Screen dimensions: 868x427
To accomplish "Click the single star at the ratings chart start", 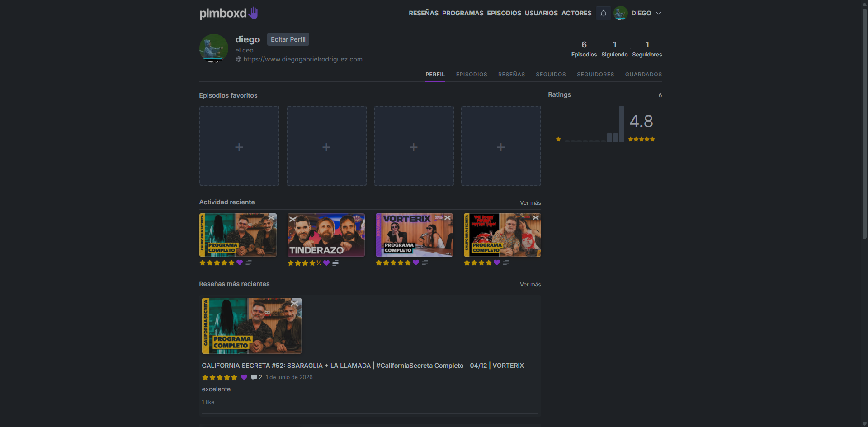I will (x=558, y=139).
